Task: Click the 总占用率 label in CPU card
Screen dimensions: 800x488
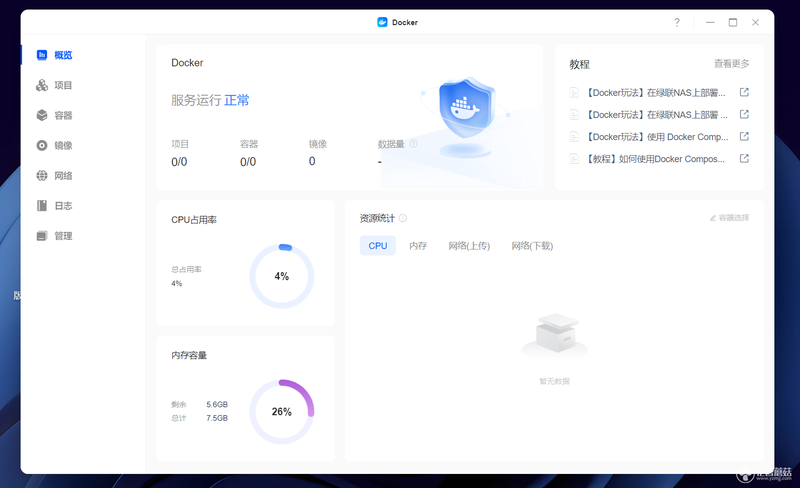Action: 186,269
